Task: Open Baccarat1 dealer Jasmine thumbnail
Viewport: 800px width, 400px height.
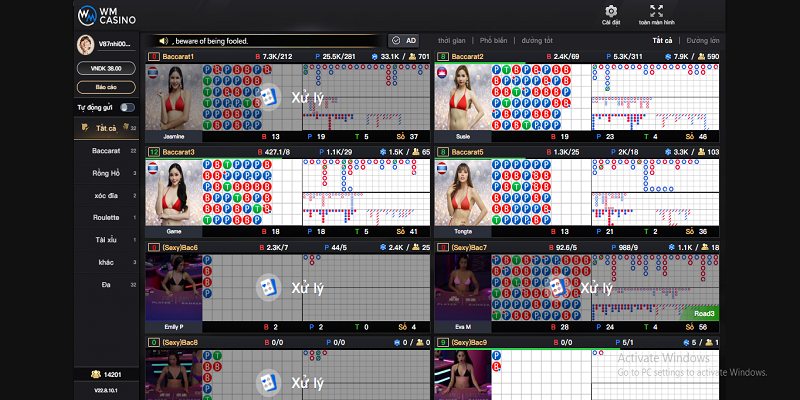Action: click(173, 97)
